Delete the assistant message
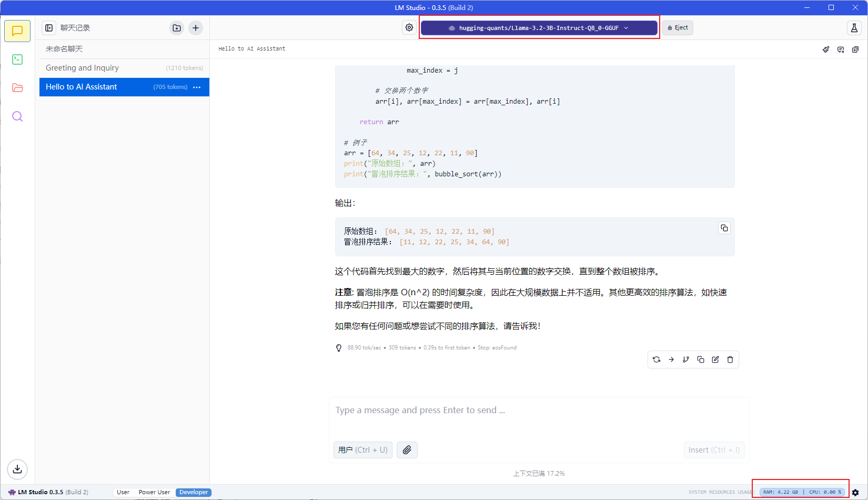The height and width of the screenshot is (500, 868). (730, 359)
